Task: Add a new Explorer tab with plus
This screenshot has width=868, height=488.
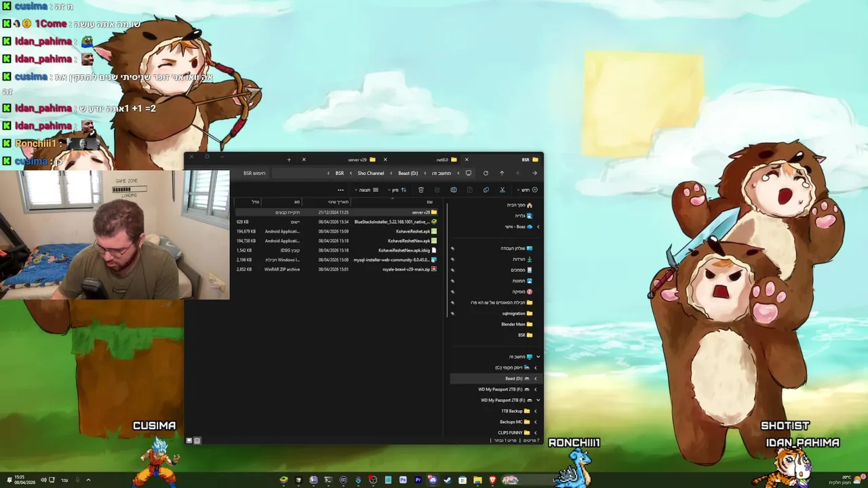Action: (289, 160)
